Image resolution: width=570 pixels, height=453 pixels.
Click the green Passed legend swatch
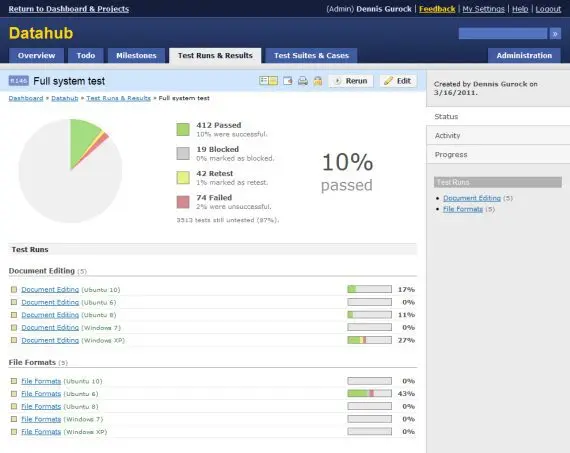click(x=183, y=129)
